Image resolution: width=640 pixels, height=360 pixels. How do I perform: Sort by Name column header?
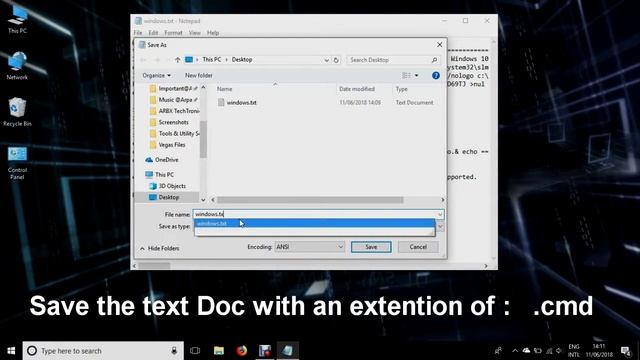[x=224, y=89]
